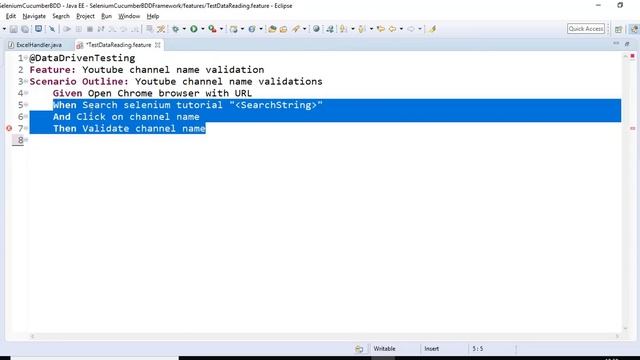
Task: Click the Step Into icon
Action: pos(112,29)
